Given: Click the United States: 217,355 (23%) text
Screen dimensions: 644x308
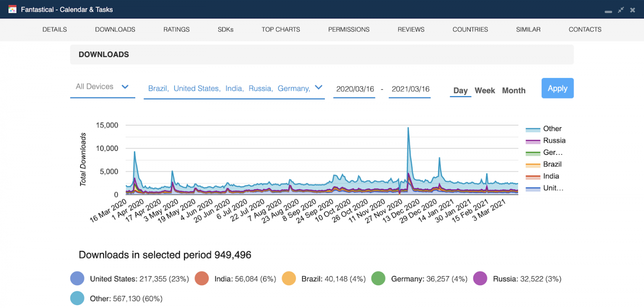Looking at the screenshot, I should coord(139,279).
